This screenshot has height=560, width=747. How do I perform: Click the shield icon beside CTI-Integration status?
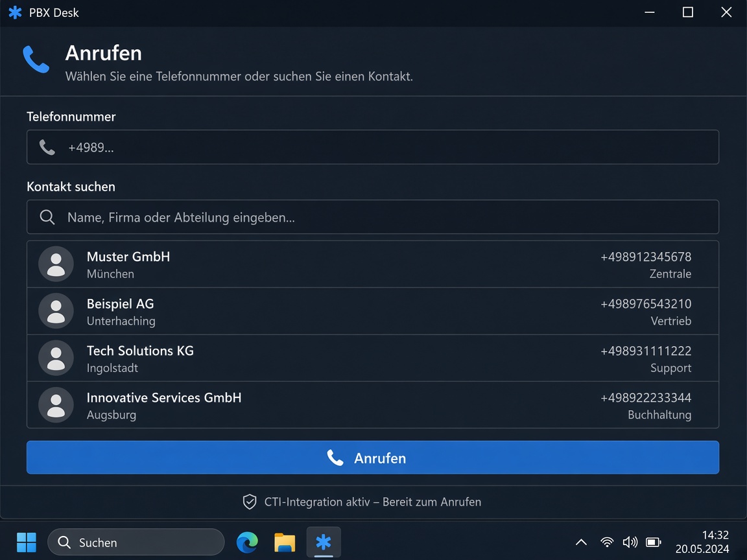(250, 502)
